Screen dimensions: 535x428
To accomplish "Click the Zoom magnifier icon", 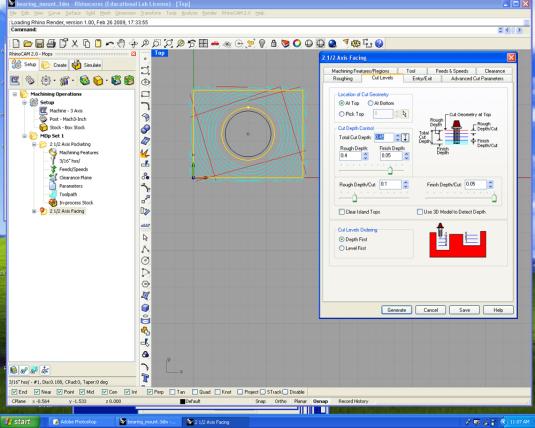I will pyautogui.click(x=145, y=43).
